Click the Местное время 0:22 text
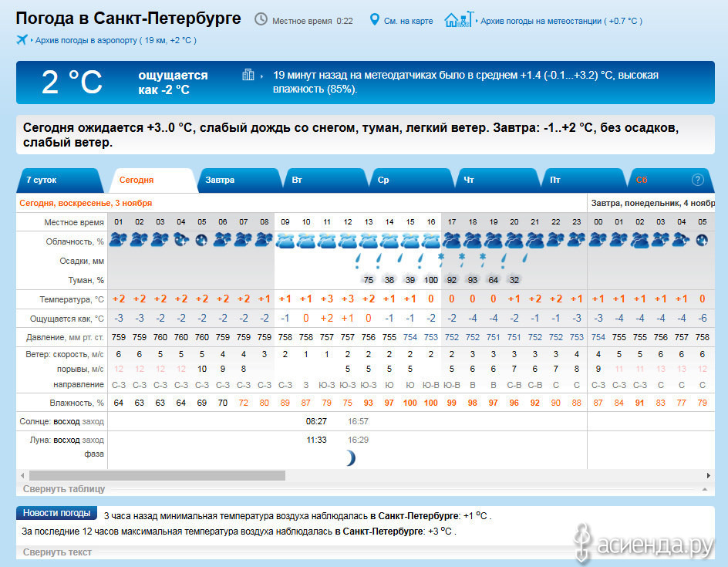728x567 pixels. pyautogui.click(x=312, y=21)
